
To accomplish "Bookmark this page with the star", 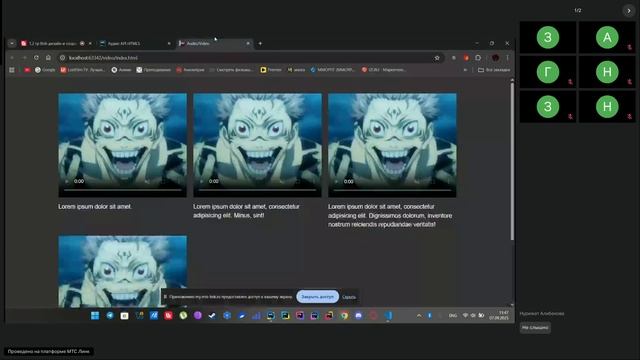I will click(437, 58).
